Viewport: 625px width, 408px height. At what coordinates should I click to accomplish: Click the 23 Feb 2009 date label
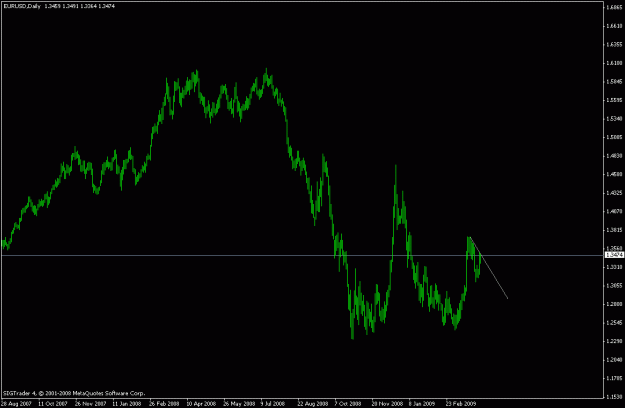coord(461,404)
